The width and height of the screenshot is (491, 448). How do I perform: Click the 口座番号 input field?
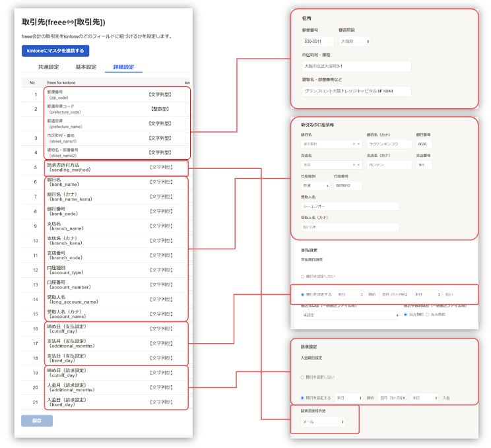coord(348,185)
